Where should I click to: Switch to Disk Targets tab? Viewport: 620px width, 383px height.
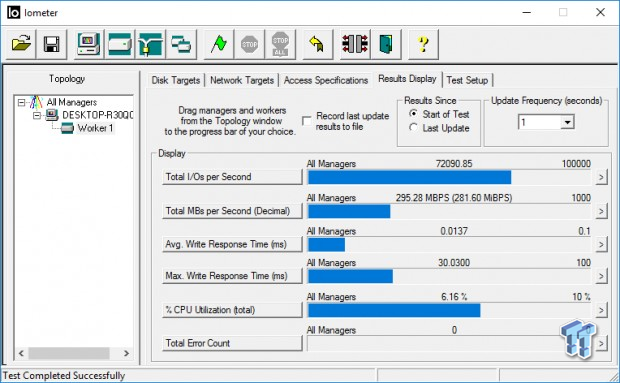(x=176, y=80)
